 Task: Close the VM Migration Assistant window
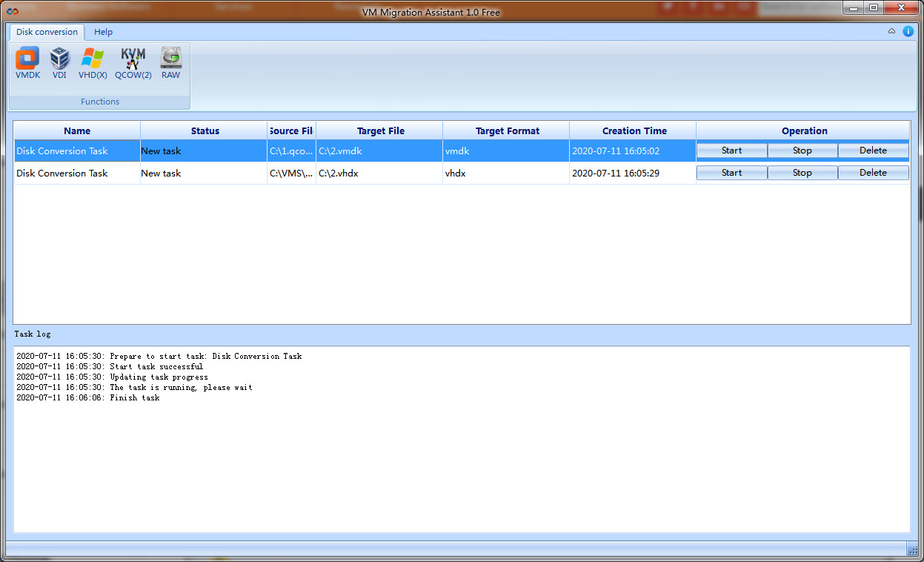(x=901, y=7)
